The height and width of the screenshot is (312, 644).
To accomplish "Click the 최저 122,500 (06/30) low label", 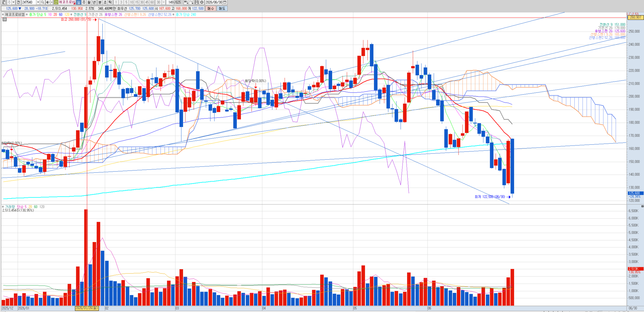I will click(490, 197).
